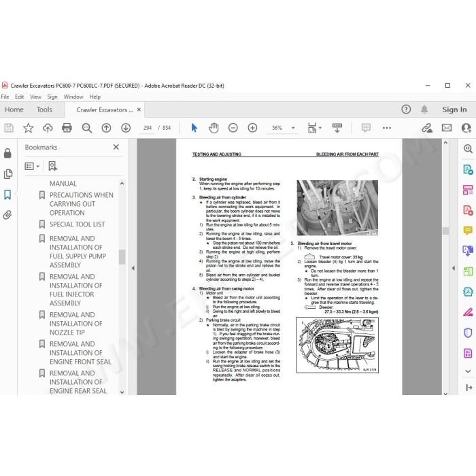The image size is (476, 476).
Task: Open Attachments paperclip panel
Action: click(x=7, y=215)
